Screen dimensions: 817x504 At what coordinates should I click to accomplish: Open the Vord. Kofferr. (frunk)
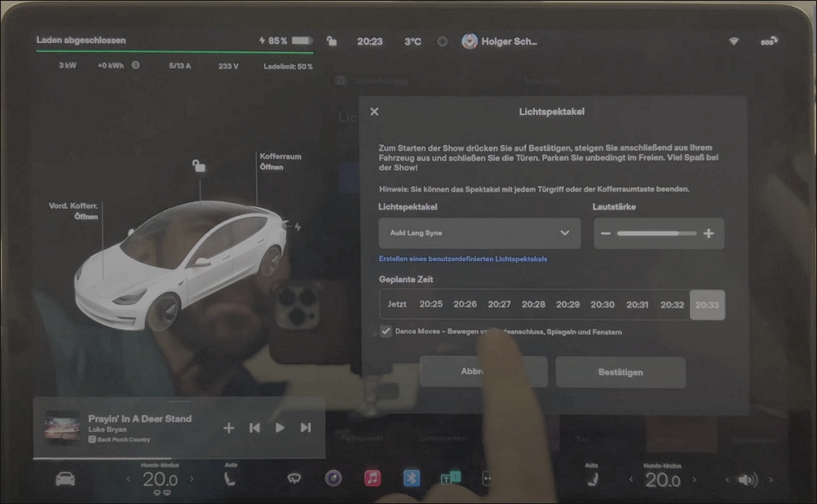click(x=73, y=211)
